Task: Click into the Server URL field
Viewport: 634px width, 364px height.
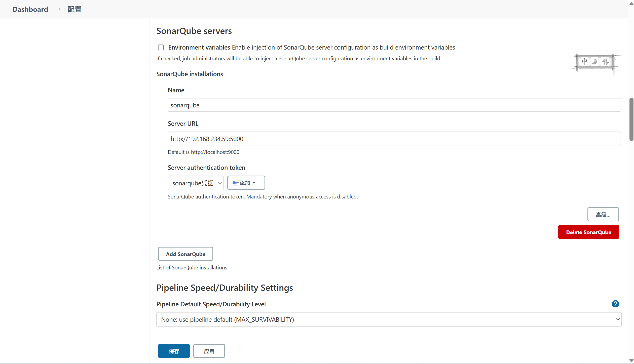Action: [x=394, y=139]
